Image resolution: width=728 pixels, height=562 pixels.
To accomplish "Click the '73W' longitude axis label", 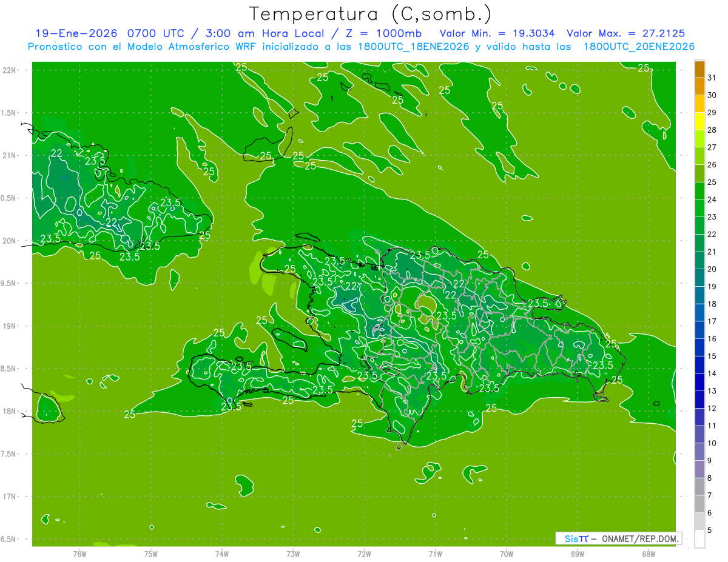I will pos(293,554).
